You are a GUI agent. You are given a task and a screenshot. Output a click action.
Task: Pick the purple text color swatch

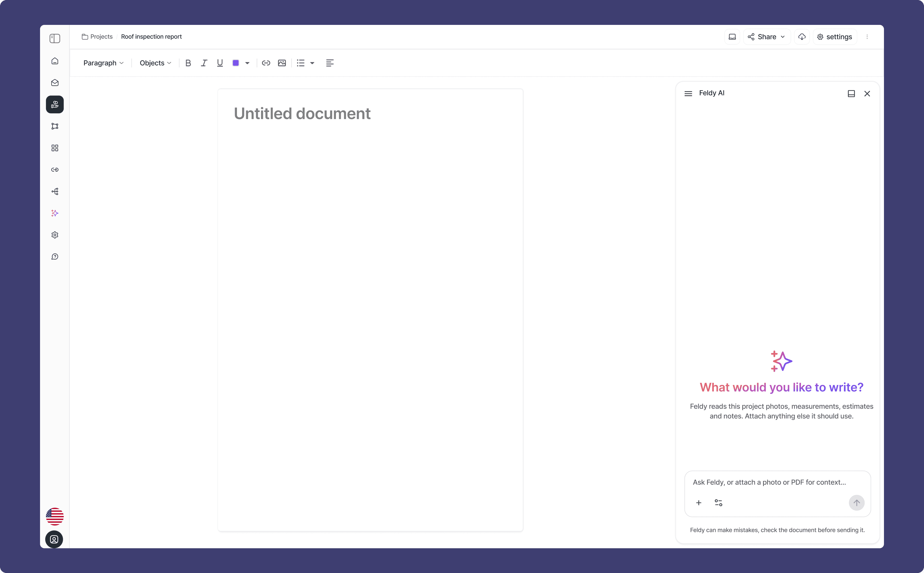tap(235, 63)
